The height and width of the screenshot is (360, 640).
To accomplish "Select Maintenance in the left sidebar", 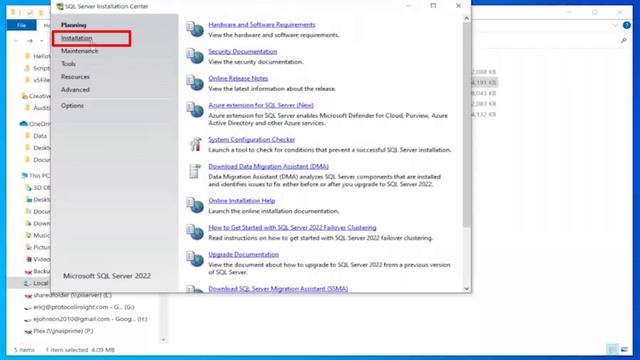I will coord(80,51).
